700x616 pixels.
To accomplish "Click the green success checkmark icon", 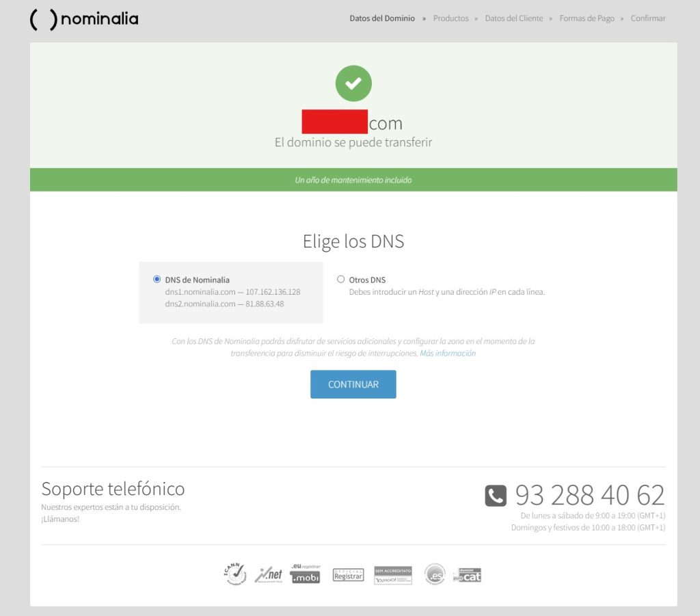I will click(x=353, y=83).
